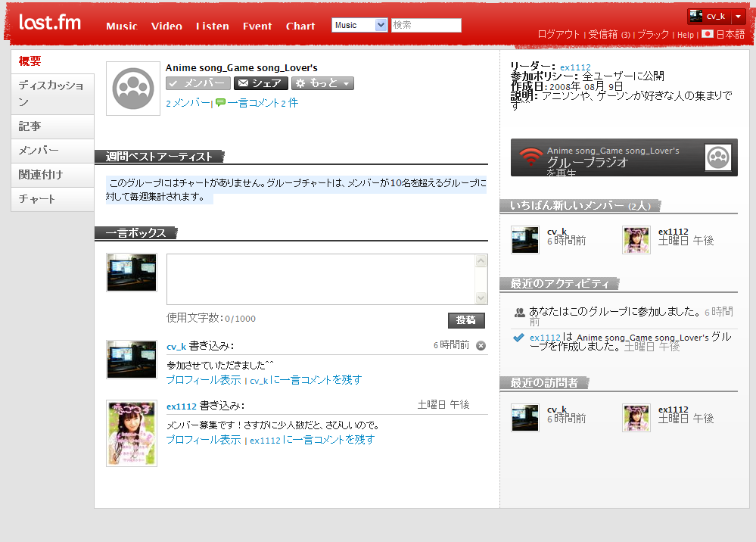
Task: Select the 記事 sidebar tab
Action: pos(52,127)
